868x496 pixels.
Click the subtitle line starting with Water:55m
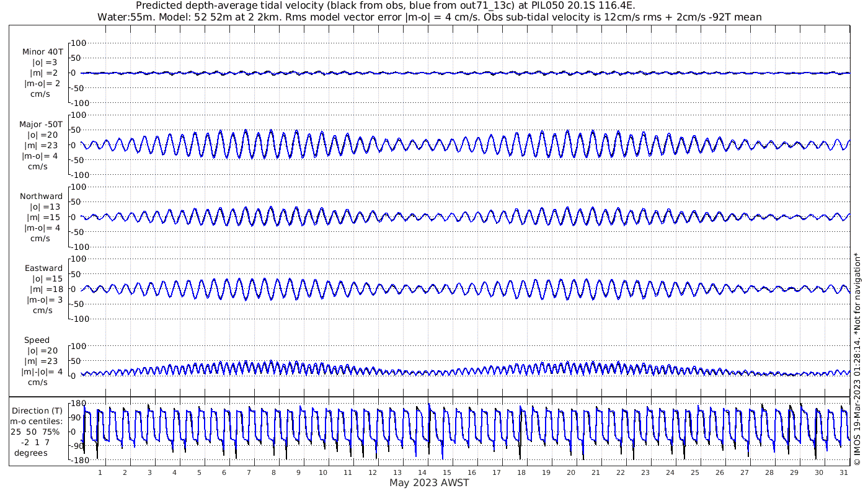coord(429,17)
